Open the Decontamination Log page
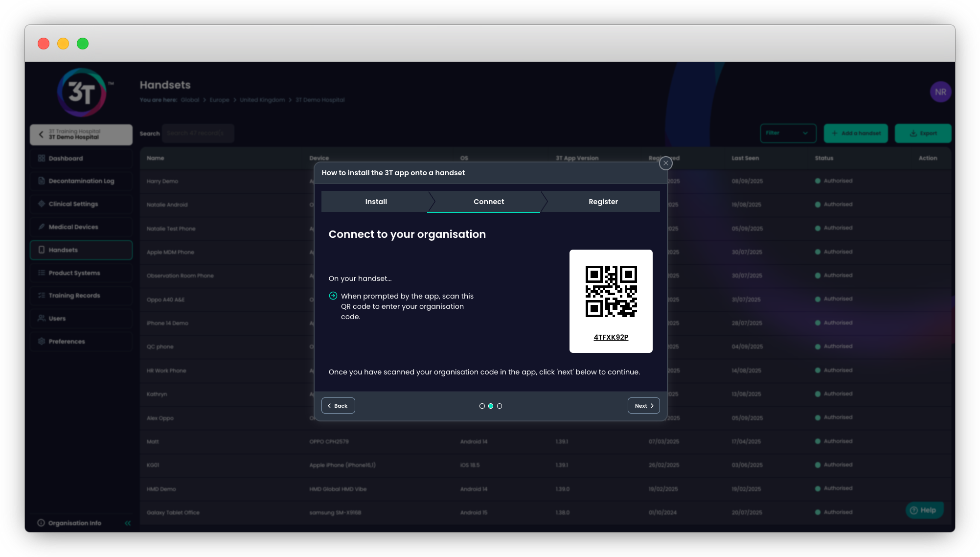 click(x=81, y=181)
